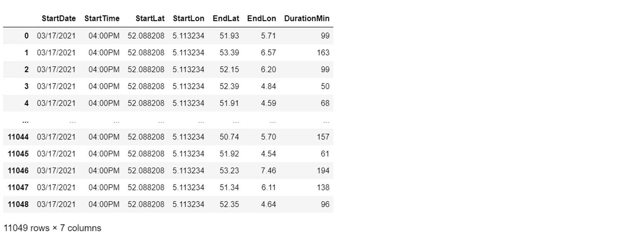The height and width of the screenshot is (241, 644).
Task: Select the StartLon column header
Action: 188,19
